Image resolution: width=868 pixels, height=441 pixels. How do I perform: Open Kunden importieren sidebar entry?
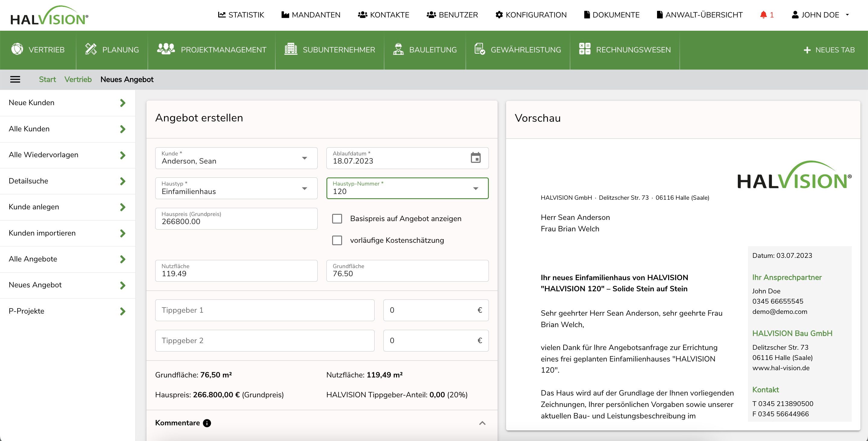[68, 233]
